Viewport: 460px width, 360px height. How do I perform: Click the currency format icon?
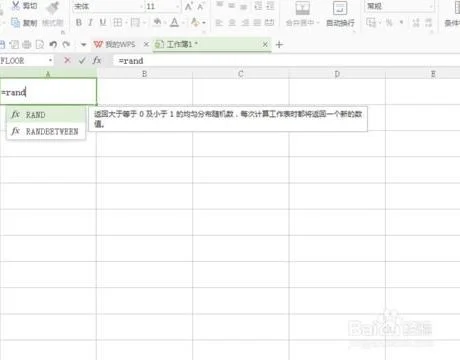(x=371, y=23)
